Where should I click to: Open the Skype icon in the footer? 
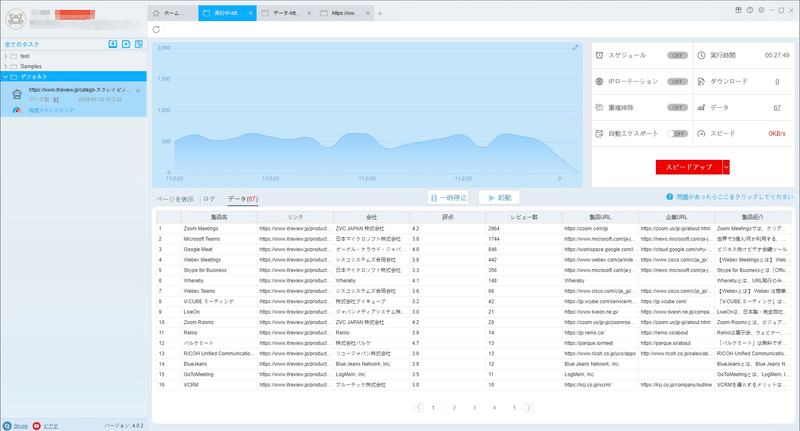click(x=7, y=426)
